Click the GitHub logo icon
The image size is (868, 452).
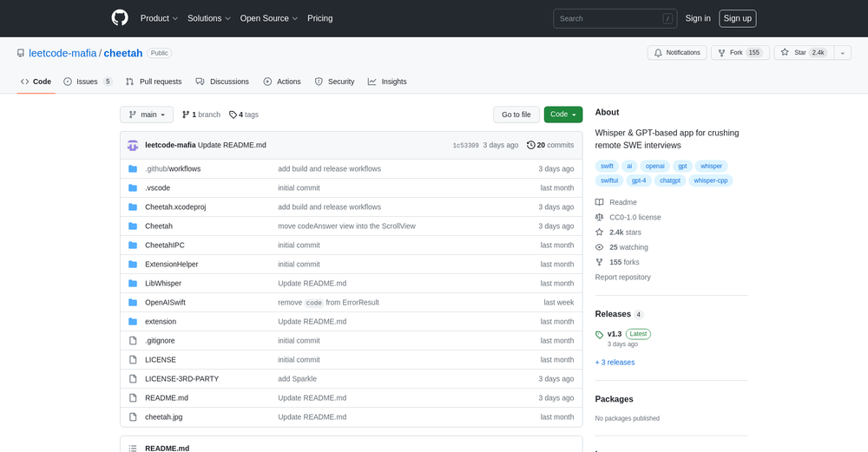click(120, 18)
